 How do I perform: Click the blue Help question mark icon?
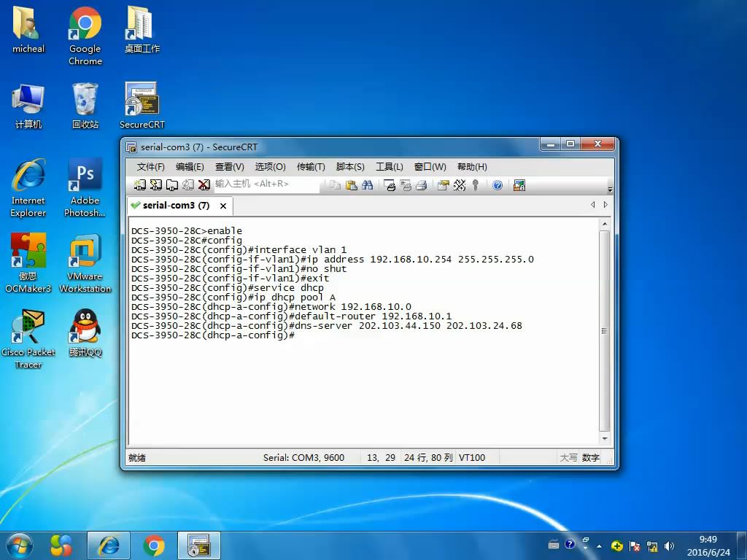498,185
